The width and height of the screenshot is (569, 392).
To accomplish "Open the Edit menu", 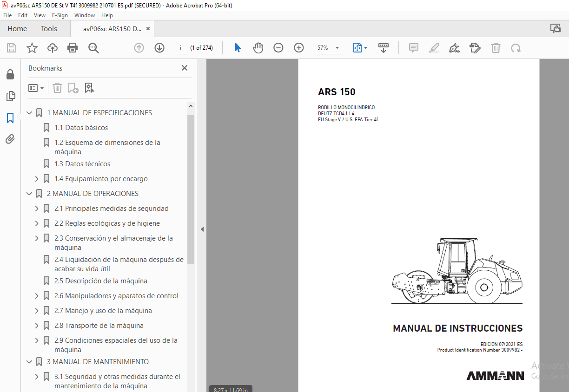I will click(x=23, y=15).
